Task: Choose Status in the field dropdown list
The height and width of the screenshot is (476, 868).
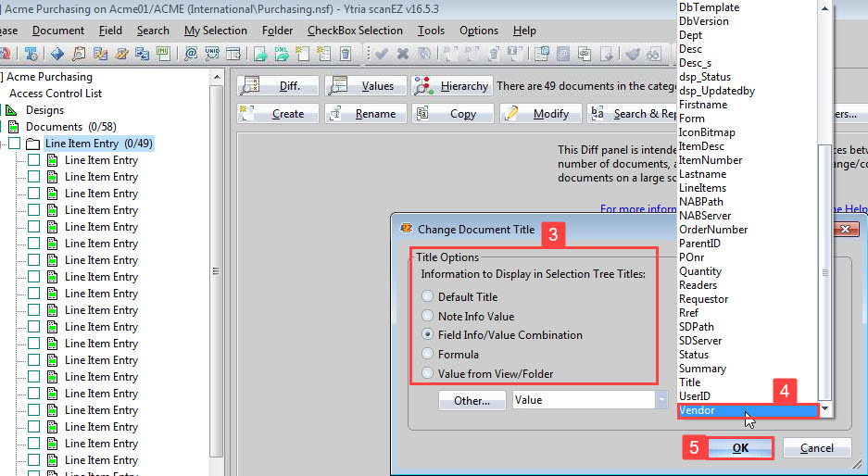Action: pos(748,355)
